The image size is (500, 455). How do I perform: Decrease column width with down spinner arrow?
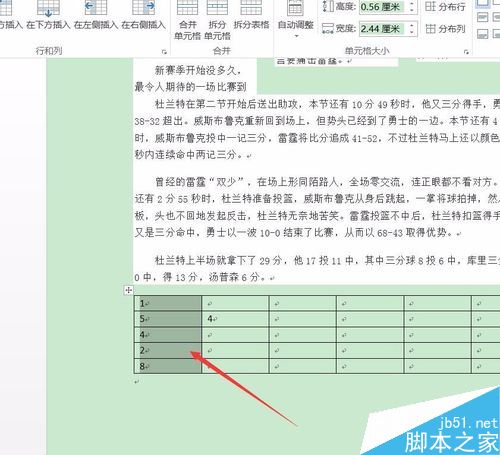coord(412,33)
